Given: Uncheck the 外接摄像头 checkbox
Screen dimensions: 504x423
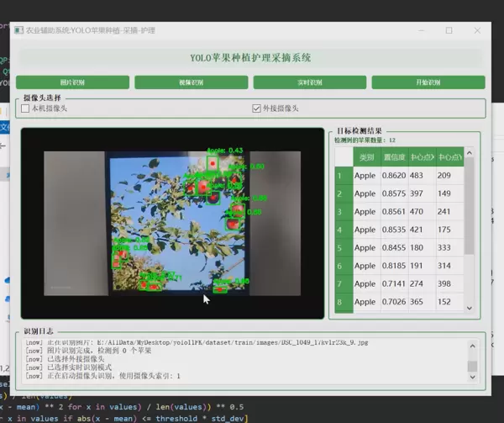Looking at the screenshot, I should 257,108.
